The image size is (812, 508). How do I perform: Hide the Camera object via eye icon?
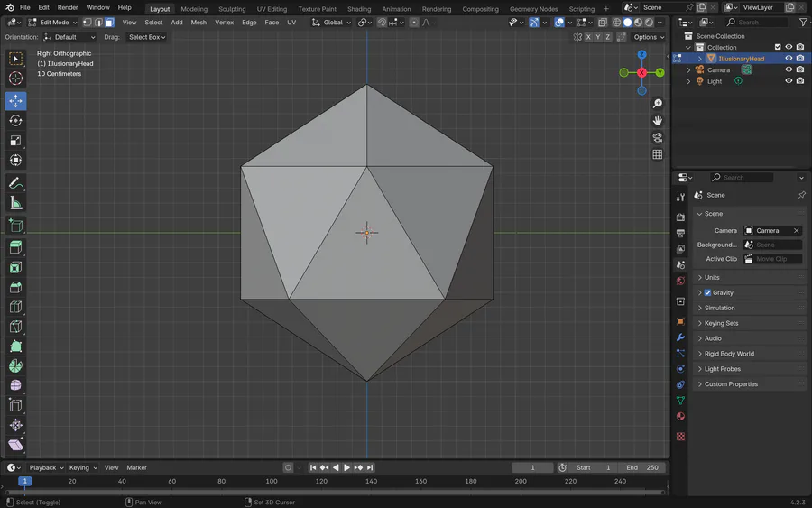coord(789,69)
